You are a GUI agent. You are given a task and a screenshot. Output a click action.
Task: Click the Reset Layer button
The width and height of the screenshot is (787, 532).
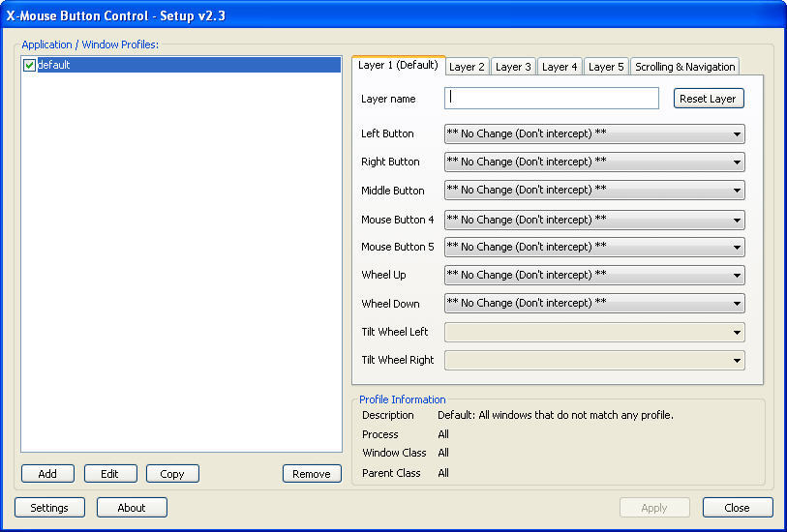(x=709, y=99)
